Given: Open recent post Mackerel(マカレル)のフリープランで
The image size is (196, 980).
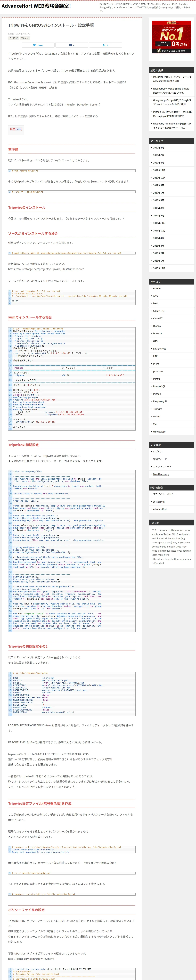Looking at the screenshot, I should [x=172, y=79].
